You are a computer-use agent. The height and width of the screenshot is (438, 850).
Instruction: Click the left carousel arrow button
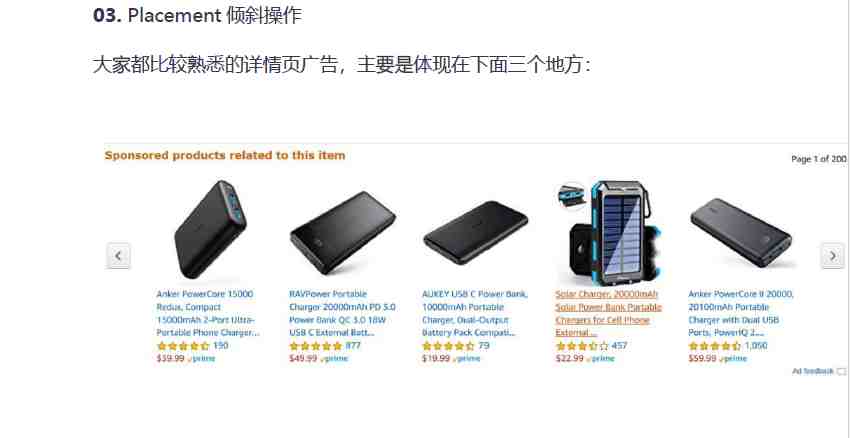118,255
